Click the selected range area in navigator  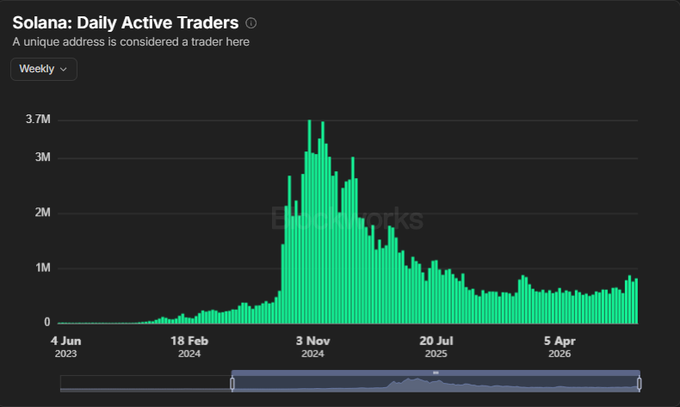[x=436, y=384]
